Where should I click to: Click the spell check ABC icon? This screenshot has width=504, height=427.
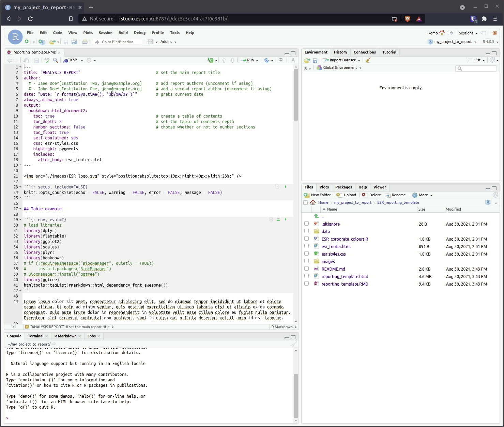tap(47, 60)
